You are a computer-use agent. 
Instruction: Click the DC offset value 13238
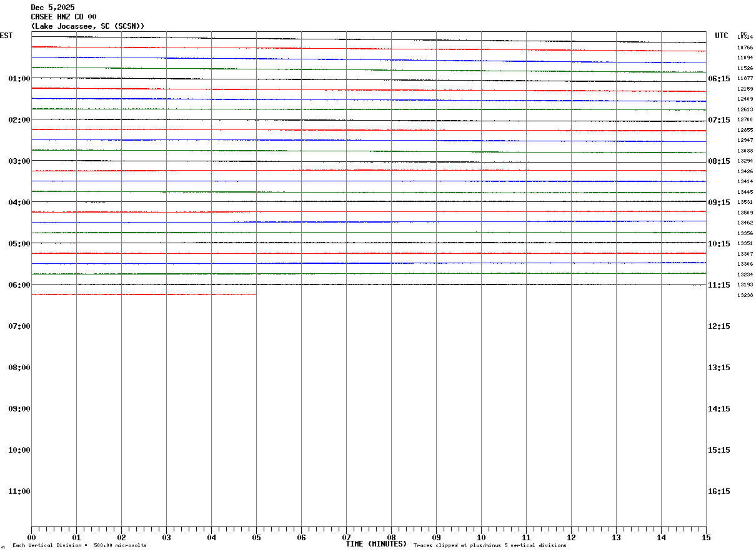tap(745, 295)
